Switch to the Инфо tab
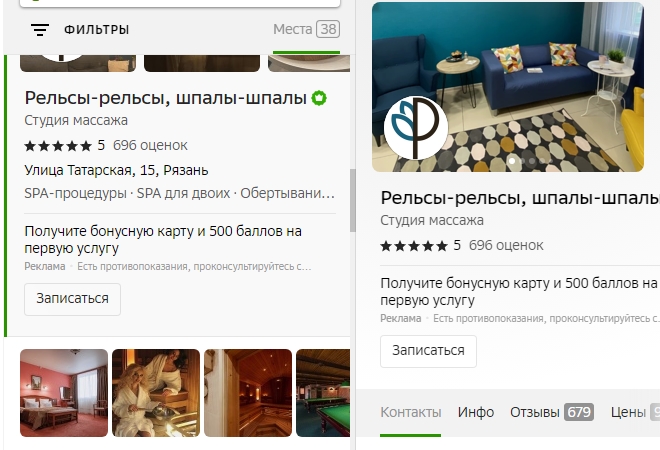The width and height of the screenshot is (660, 450). (x=476, y=412)
